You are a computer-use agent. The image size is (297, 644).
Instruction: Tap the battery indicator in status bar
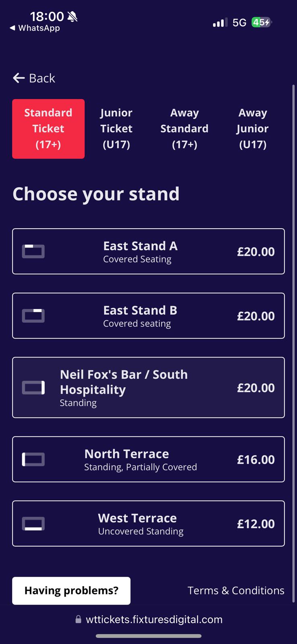click(x=261, y=23)
